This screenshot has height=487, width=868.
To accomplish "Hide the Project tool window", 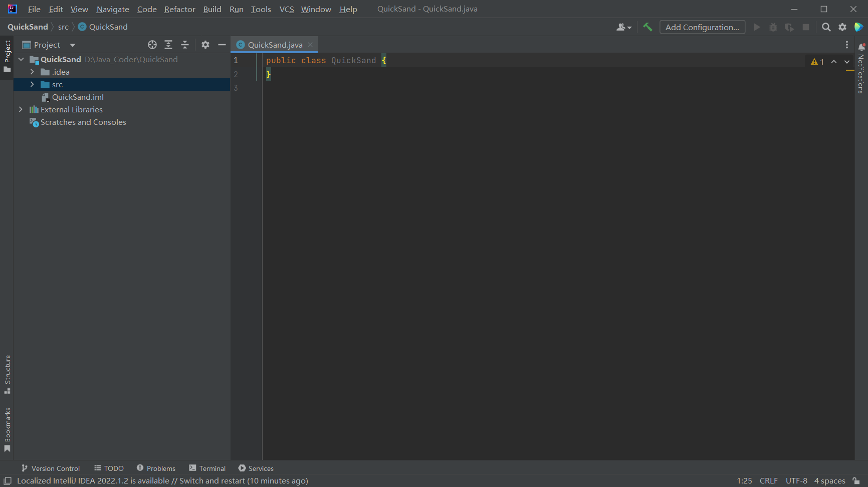I will [222, 45].
